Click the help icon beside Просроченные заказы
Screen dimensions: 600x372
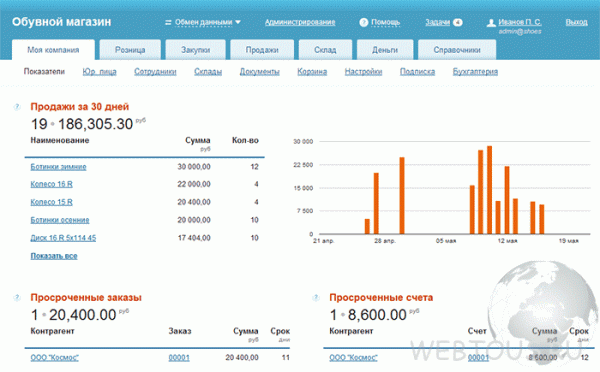[17, 297]
